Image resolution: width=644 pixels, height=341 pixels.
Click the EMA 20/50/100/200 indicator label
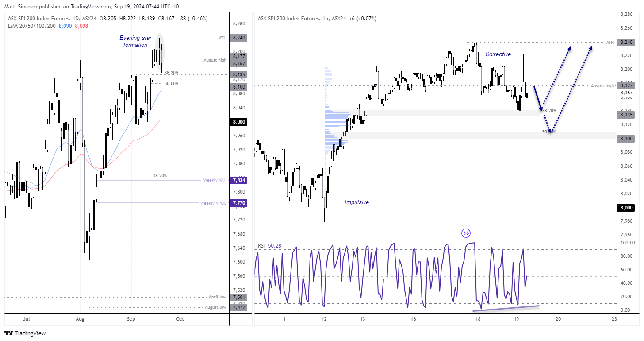31,26
